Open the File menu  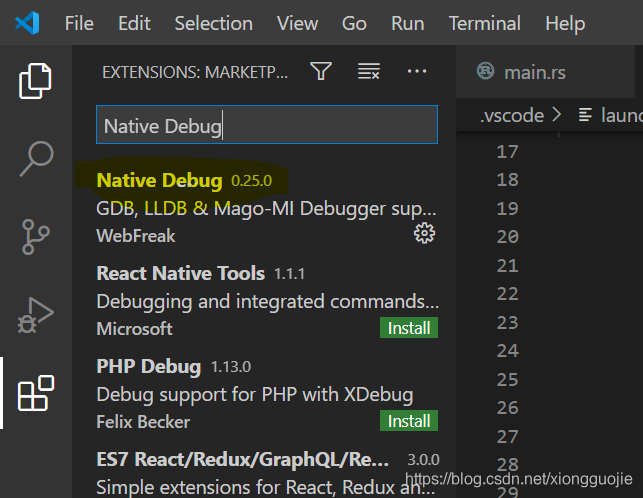point(79,23)
